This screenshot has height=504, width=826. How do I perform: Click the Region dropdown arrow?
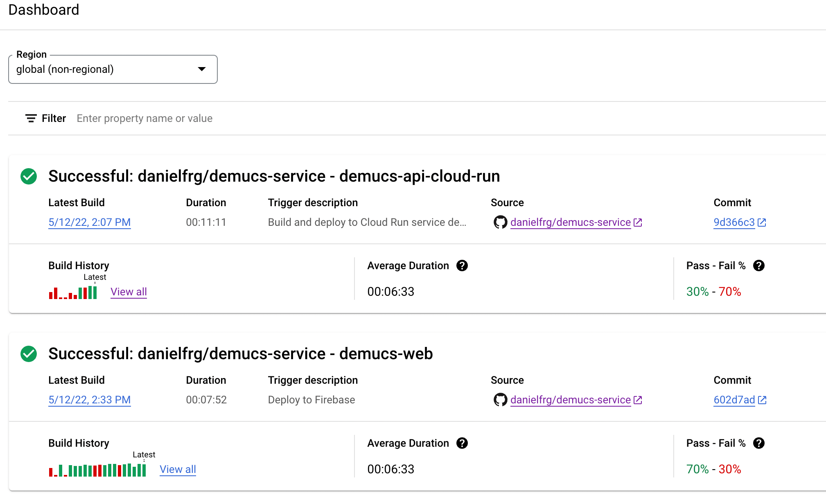pyautogui.click(x=201, y=69)
